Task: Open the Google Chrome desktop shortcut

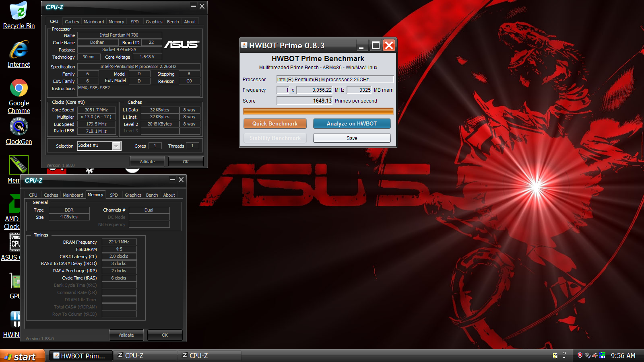Action: pos(19,96)
